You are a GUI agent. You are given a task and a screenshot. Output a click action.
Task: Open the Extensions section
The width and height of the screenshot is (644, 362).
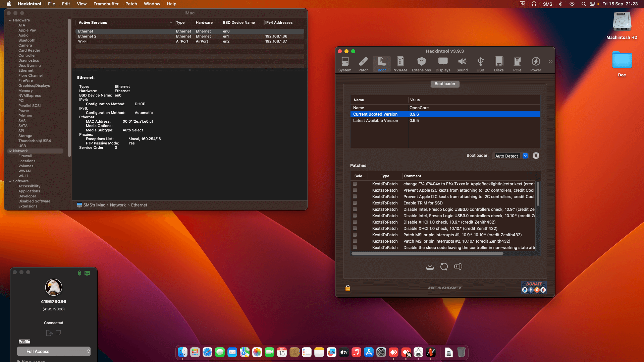point(421,64)
